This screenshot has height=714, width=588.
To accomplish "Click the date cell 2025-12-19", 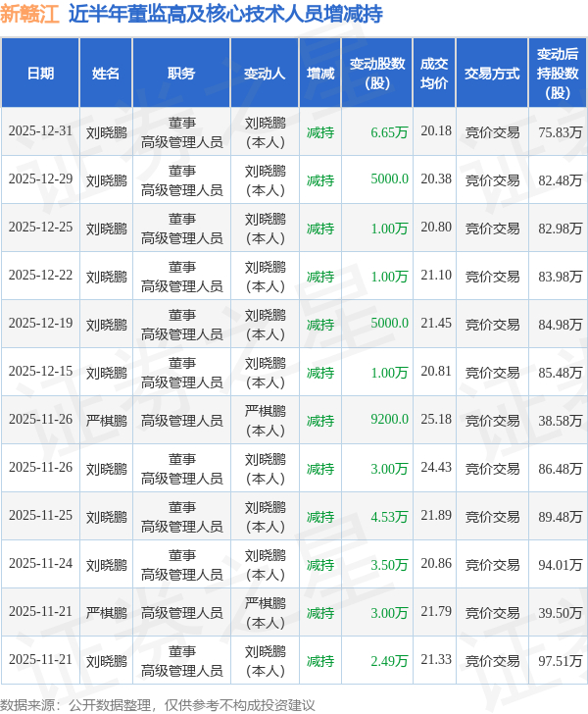I will pyautogui.click(x=40, y=324).
